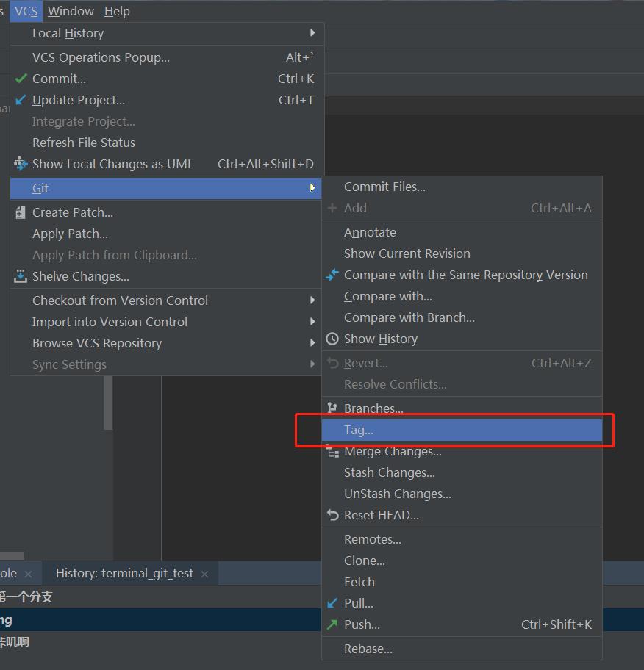The width and height of the screenshot is (644, 670).
Task: Click the Create Patch icon
Action: coord(21,212)
